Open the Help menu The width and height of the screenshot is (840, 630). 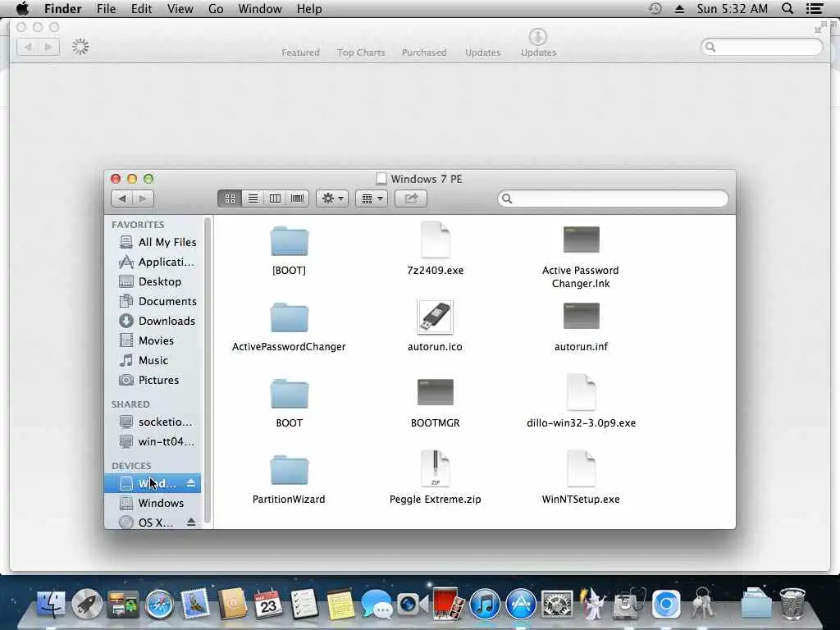coord(309,8)
